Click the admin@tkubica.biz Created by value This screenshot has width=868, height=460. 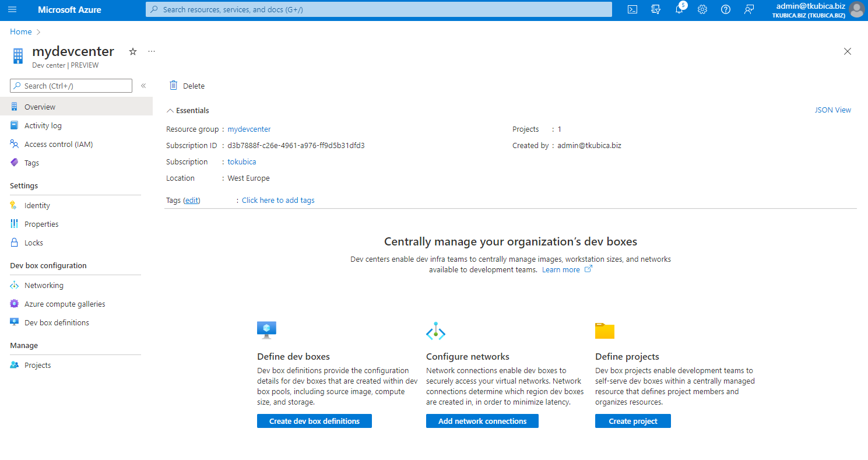pos(589,145)
